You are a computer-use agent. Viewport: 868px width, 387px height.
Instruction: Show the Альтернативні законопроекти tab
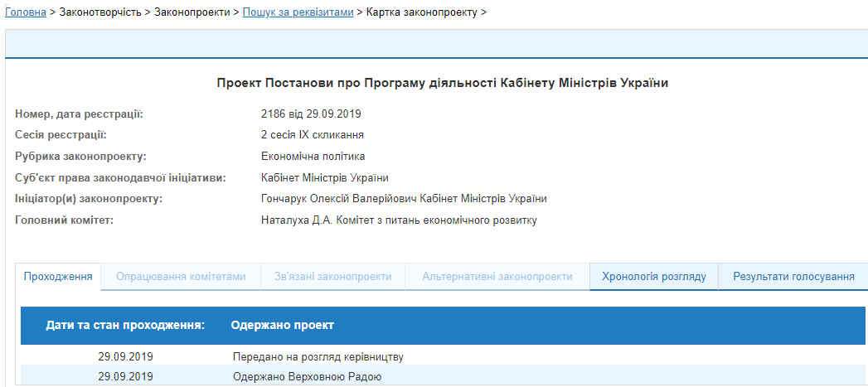pos(497,277)
